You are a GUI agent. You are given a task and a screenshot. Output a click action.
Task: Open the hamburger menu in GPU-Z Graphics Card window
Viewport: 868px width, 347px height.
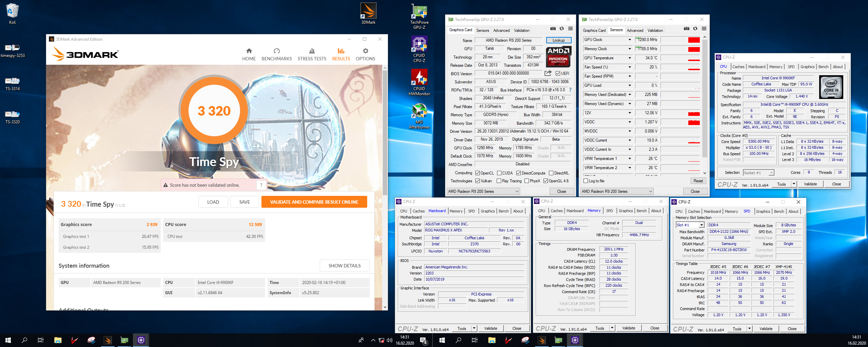pos(571,29)
